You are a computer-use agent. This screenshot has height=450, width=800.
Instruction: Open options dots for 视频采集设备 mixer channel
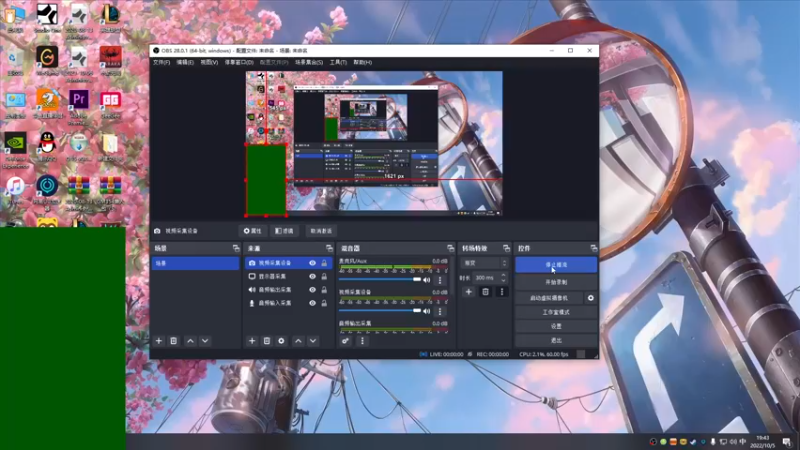click(440, 311)
